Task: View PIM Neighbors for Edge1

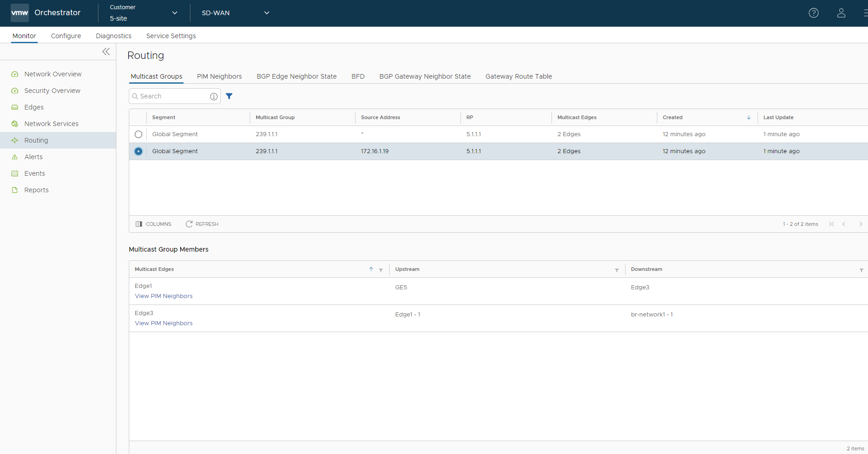Action: pyautogui.click(x=163, y=296)
